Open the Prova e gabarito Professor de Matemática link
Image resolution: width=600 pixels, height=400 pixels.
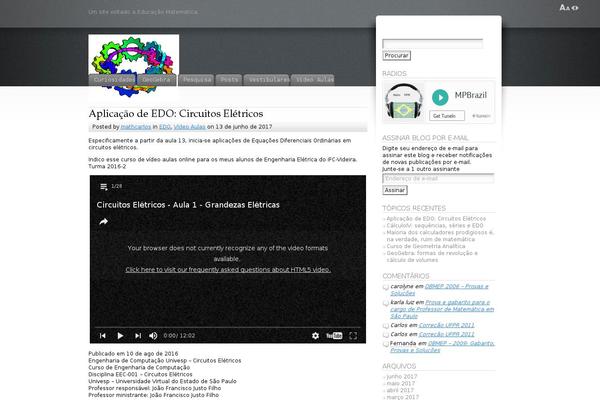click(x=442, y=309)
